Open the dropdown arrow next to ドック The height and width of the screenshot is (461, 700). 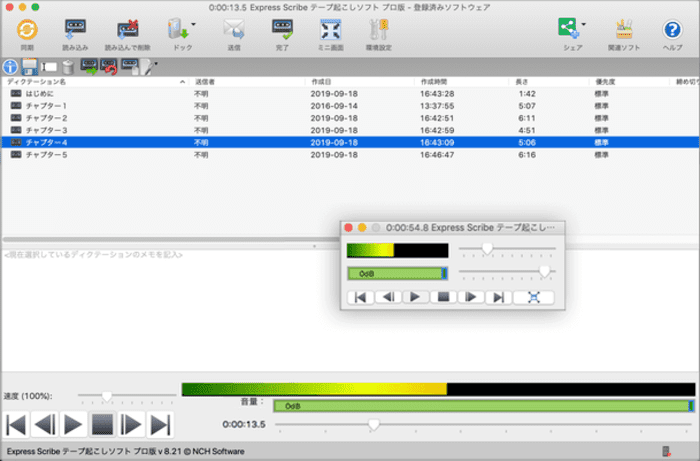click(x=193, y=24)
